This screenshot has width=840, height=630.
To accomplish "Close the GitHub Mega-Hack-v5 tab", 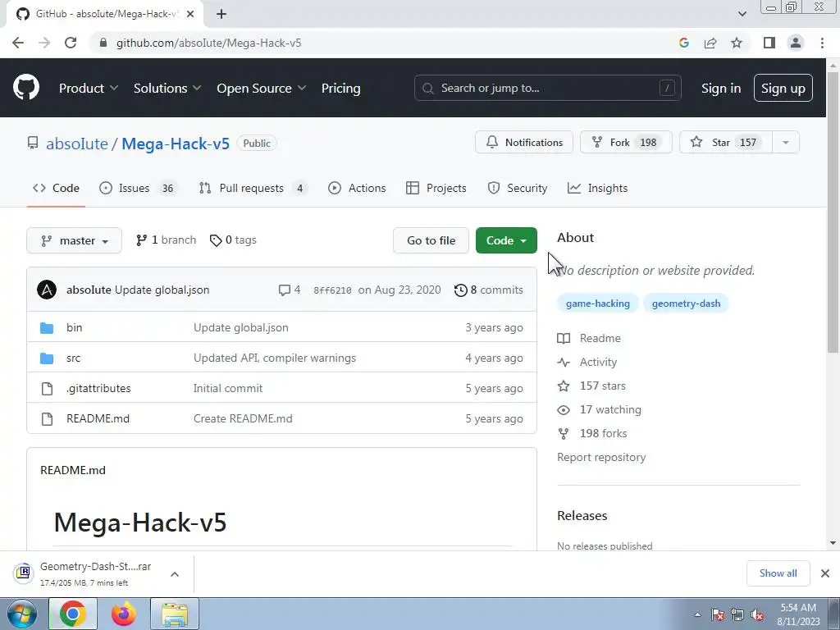I will [x=189, y=14].
